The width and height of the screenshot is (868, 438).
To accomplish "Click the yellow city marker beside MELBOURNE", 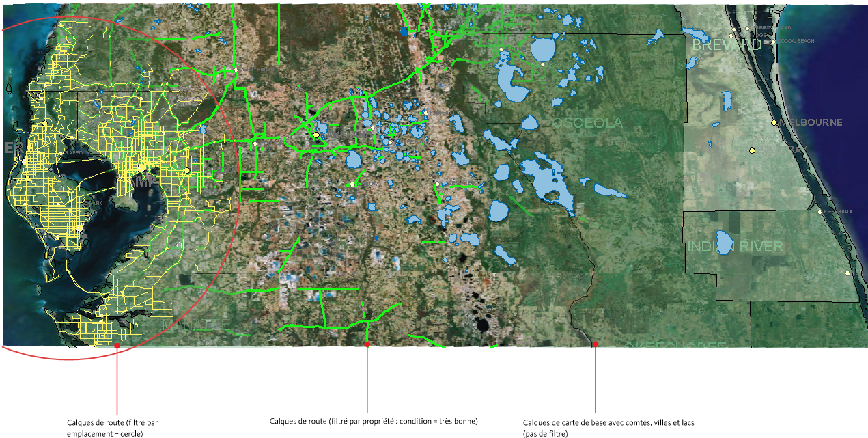I will (x=774, y=122).
